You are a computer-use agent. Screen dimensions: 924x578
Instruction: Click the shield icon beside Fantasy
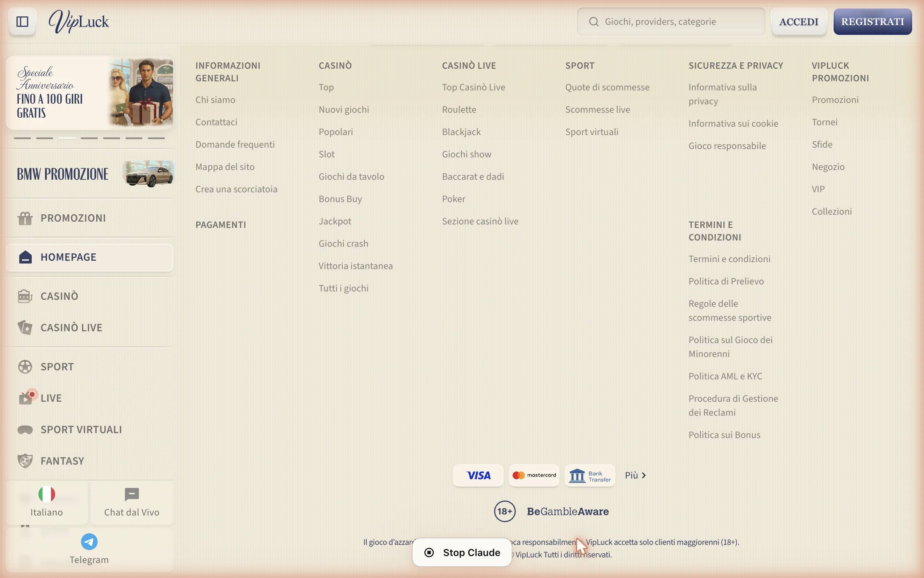pyautogui.click(x=25, y=461)
